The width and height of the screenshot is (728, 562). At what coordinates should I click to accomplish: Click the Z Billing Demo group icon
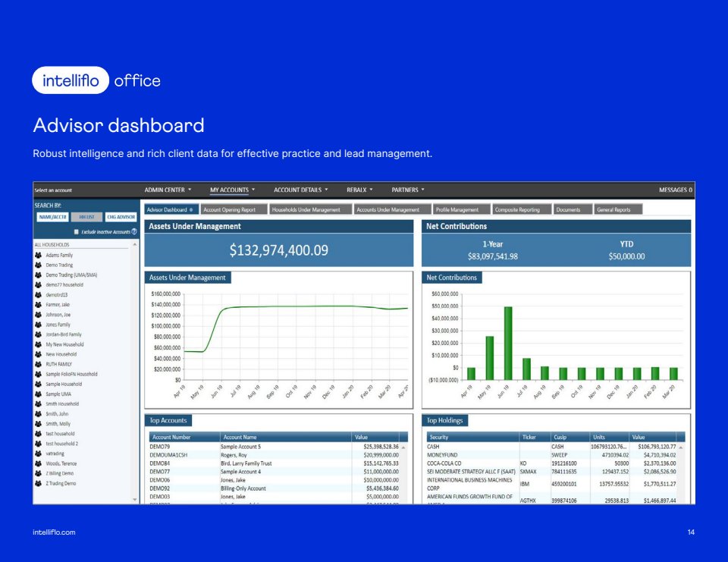pos(38,473)
